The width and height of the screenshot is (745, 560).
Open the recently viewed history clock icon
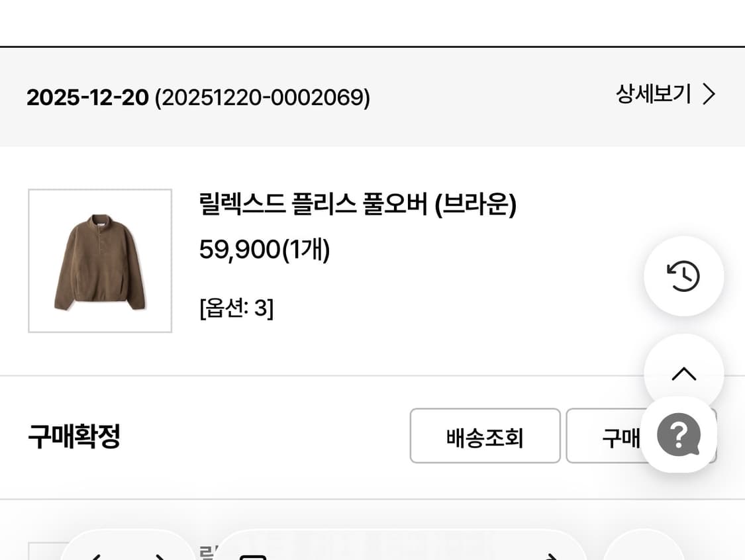[683, 277]
